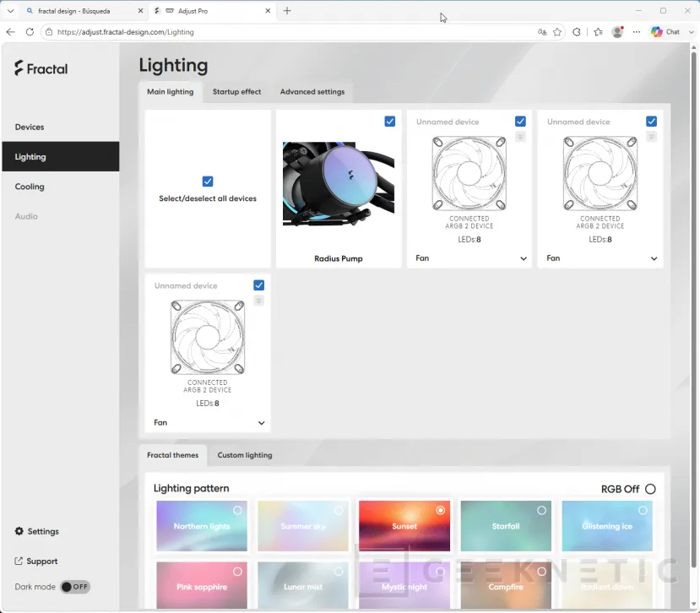Open Audio in the sidebar

pyautogui.click(x=60, y=216)
